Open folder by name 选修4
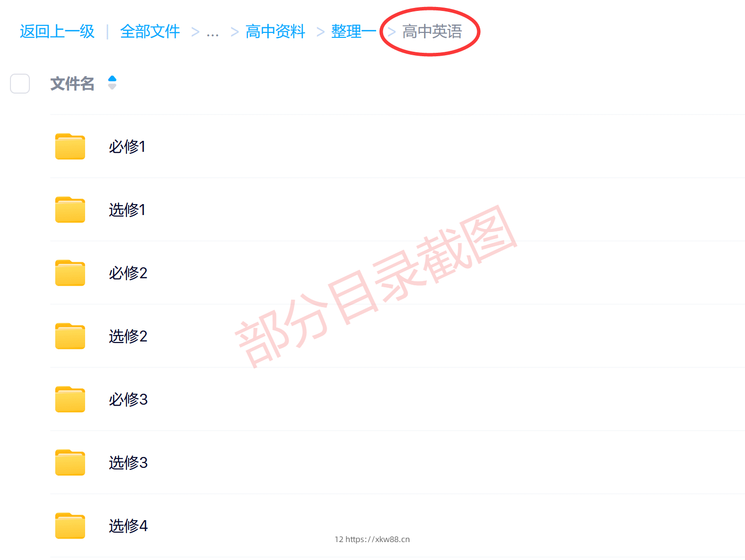Viewport: 745px width, 560px height. 128,526
